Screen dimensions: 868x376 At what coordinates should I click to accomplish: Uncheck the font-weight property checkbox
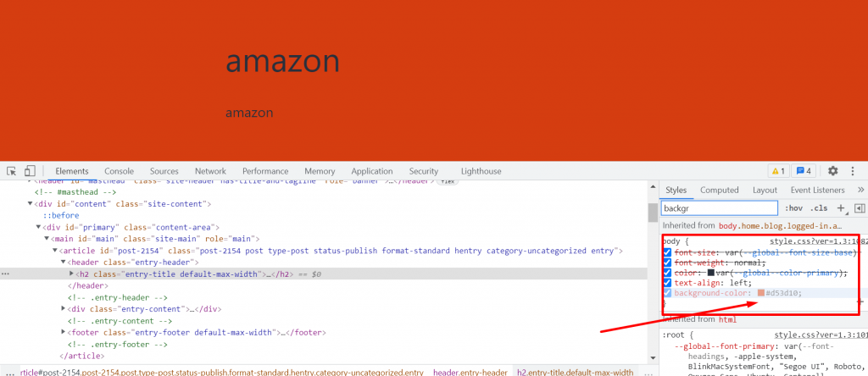668,263
